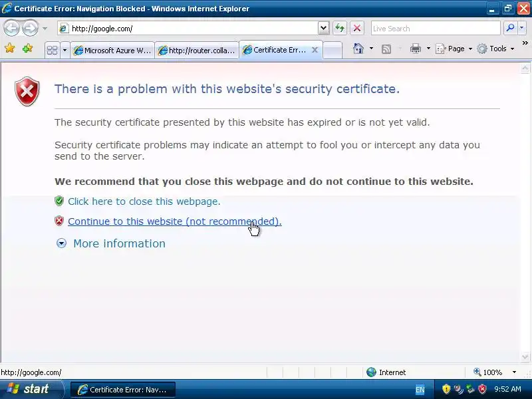
Task: Click the RSS Feeds icon
Action: pos(386,49)
